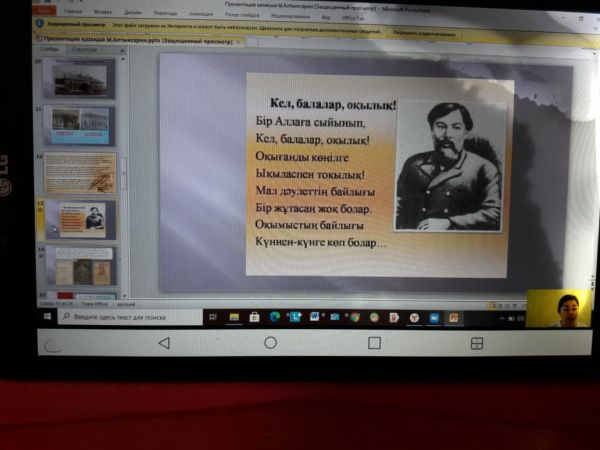Open File Explorer from the taskbar

[x=234, y=317]
